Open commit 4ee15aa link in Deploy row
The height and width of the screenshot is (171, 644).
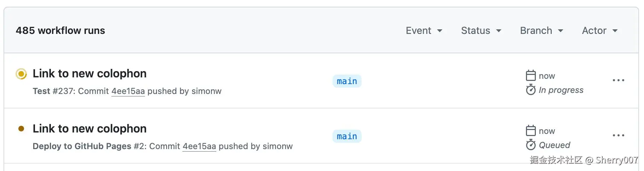pos(199,146)
